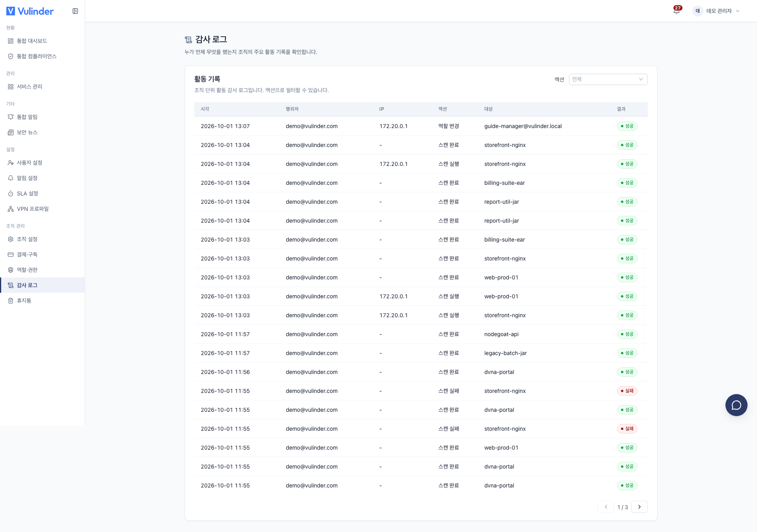This screenshot has height=532, width=757.
Task: Click the 휴지통 trash icon
Action: [11, 301]
